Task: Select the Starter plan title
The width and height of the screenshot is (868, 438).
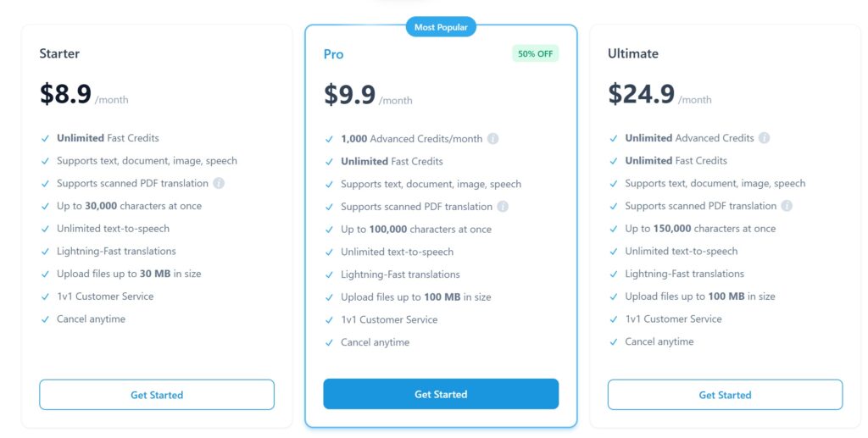Action: point(59,53)
